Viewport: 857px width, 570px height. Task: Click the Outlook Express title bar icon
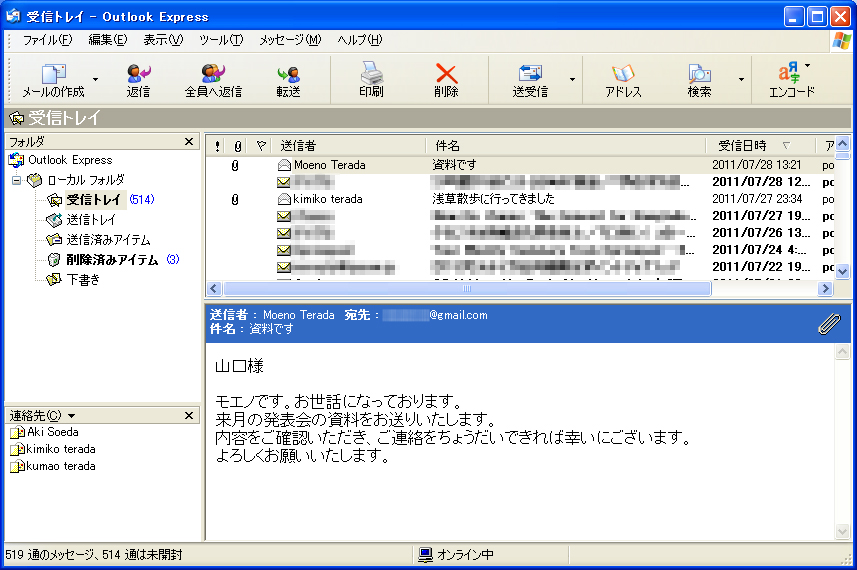(x=13, y=16)
